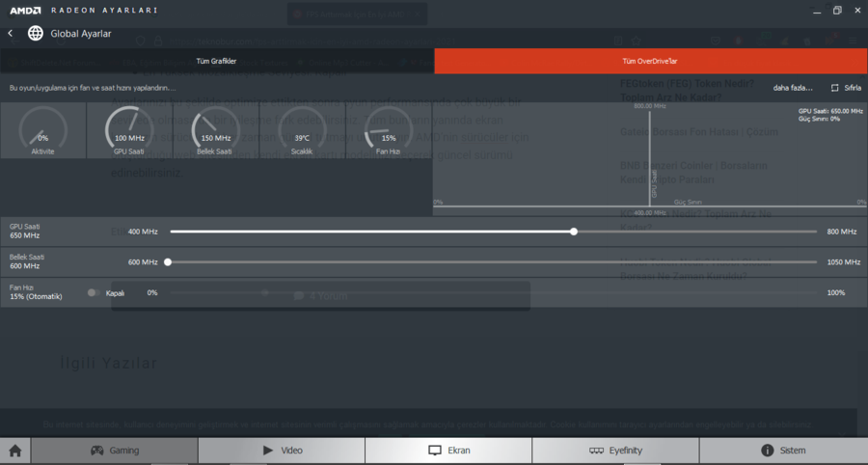Screen dimensions: 868x465
Task: Click the fan and clock configuration hint text
Action: click(x=93, y=88)
